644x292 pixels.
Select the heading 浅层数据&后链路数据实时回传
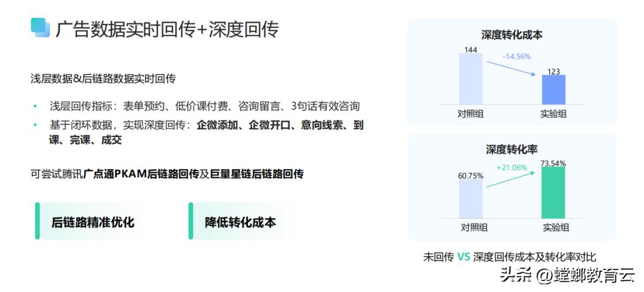[103, 79]
